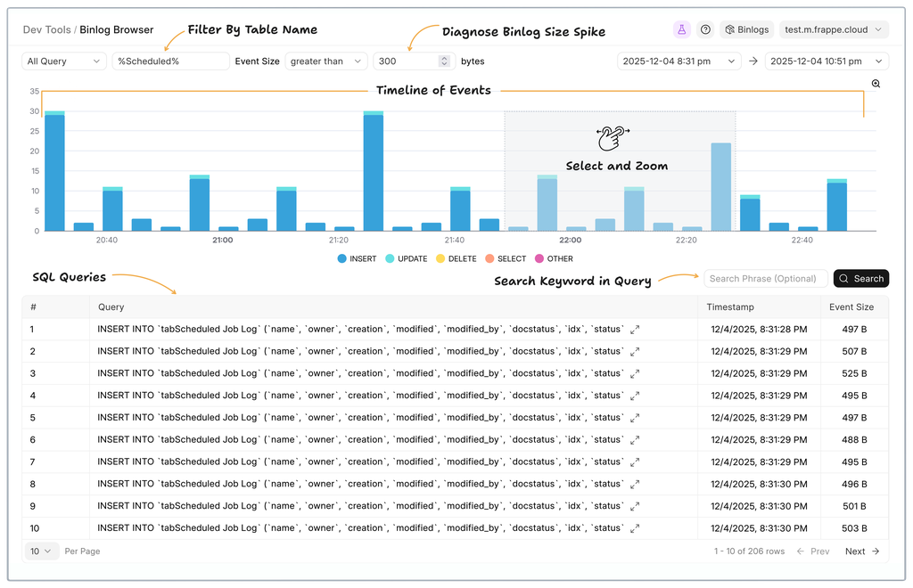Open the test.m.frappe.cloud site dropdown
913x588 pixels.
click(834, 29)
